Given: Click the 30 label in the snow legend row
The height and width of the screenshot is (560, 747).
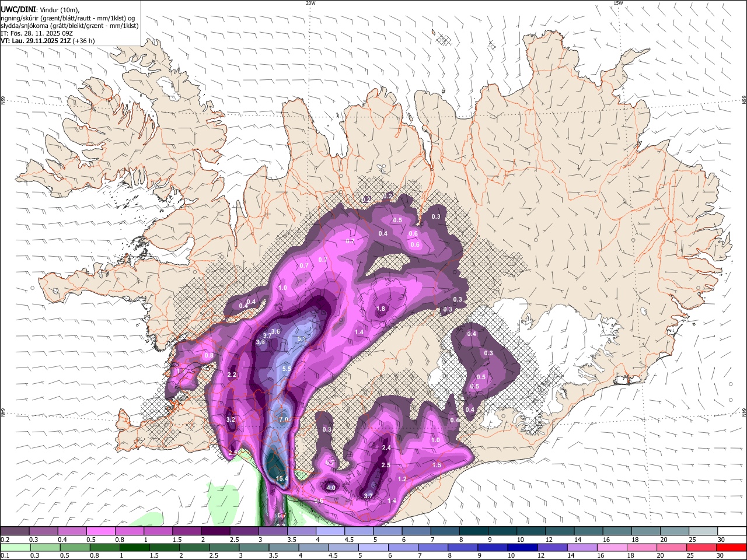Looking at the screenshot, I should [721, 540].
